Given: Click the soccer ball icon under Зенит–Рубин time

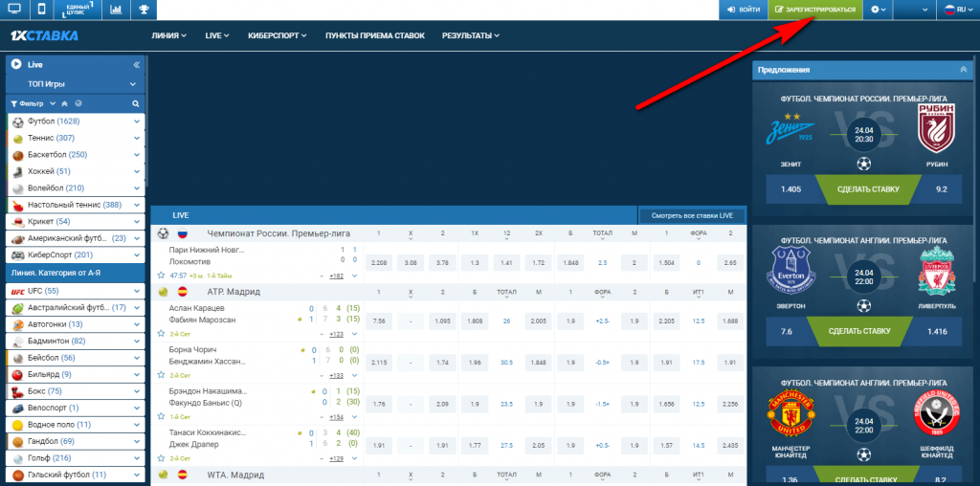Looking at the screenshot, I should point(864,164).
